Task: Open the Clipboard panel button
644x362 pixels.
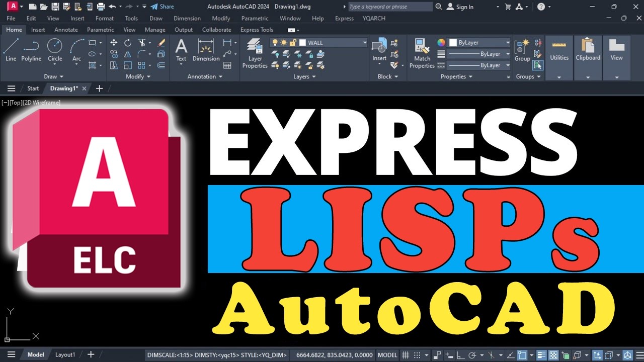Action: pyautogui.click(x=588, y=57)
